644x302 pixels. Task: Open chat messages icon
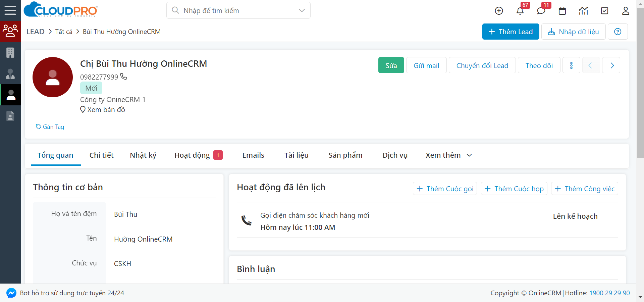click(x=541, y=11)
